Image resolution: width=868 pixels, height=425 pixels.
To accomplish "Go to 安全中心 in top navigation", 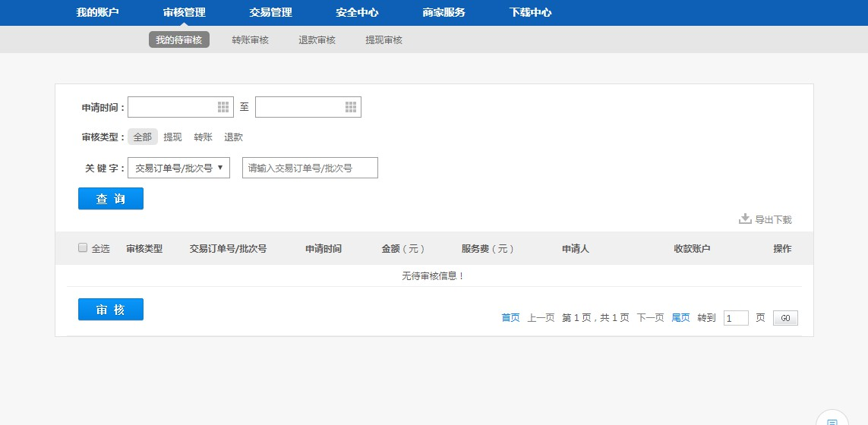I will click(x=357, y=13).
